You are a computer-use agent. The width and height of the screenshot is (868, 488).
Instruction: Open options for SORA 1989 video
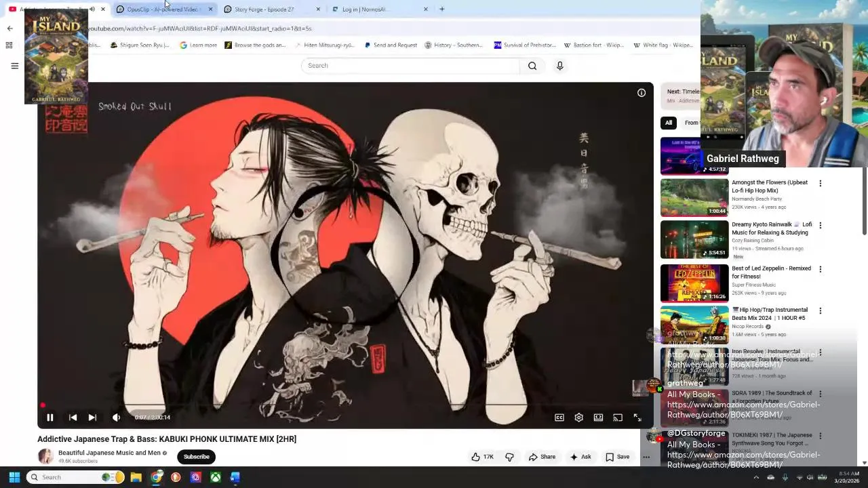point(821,394)
